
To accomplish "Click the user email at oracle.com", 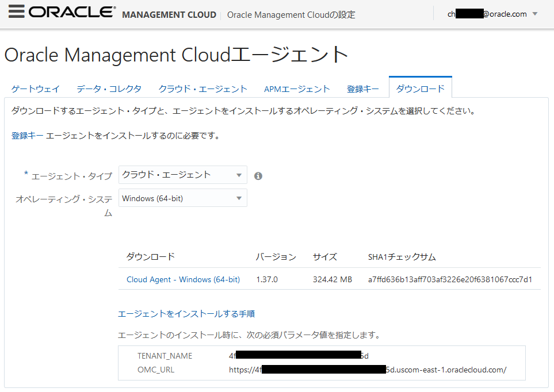I will pyautogui.click(x=487, y=14).
